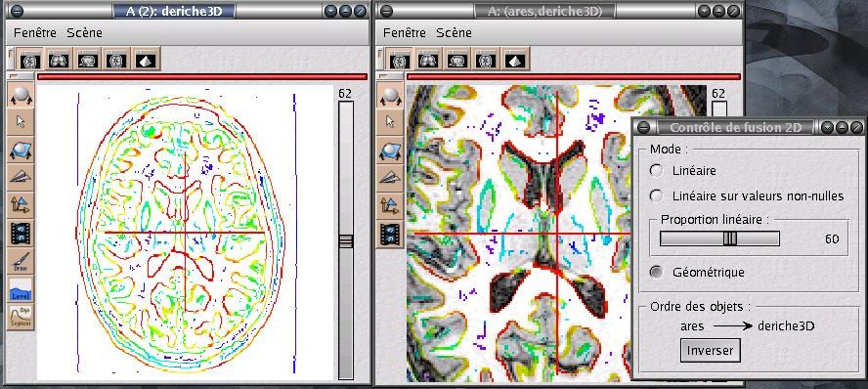Open window menu of Contrôle de fusion 2D

click(x=643, y=128)
